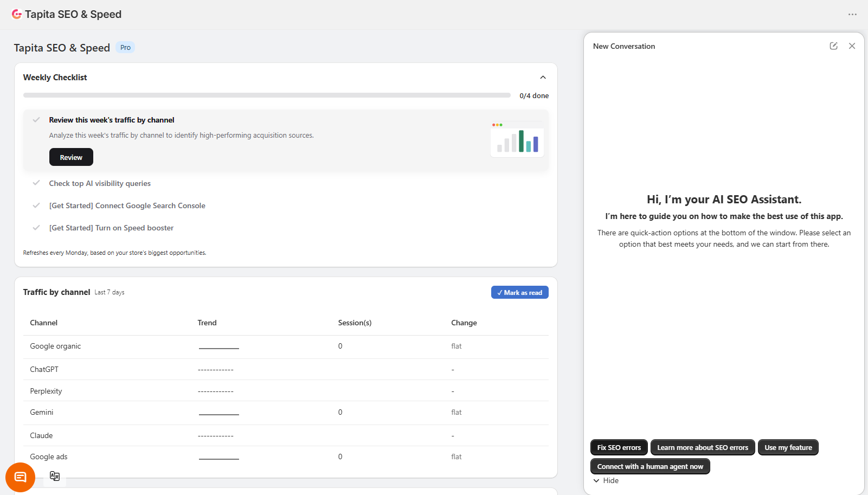Tick Connect Google Search Console item
This screenshot has height=495, width=868.
pos(36,205)
